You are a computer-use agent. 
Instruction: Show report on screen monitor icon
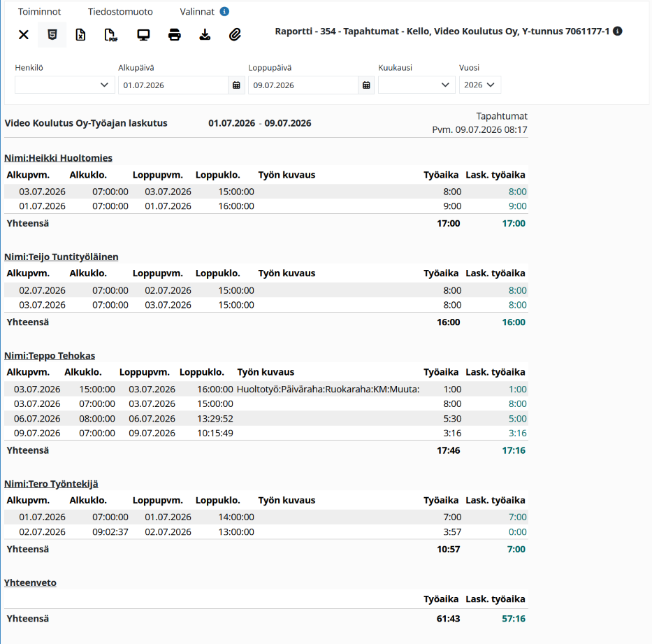tap(143, 34)
